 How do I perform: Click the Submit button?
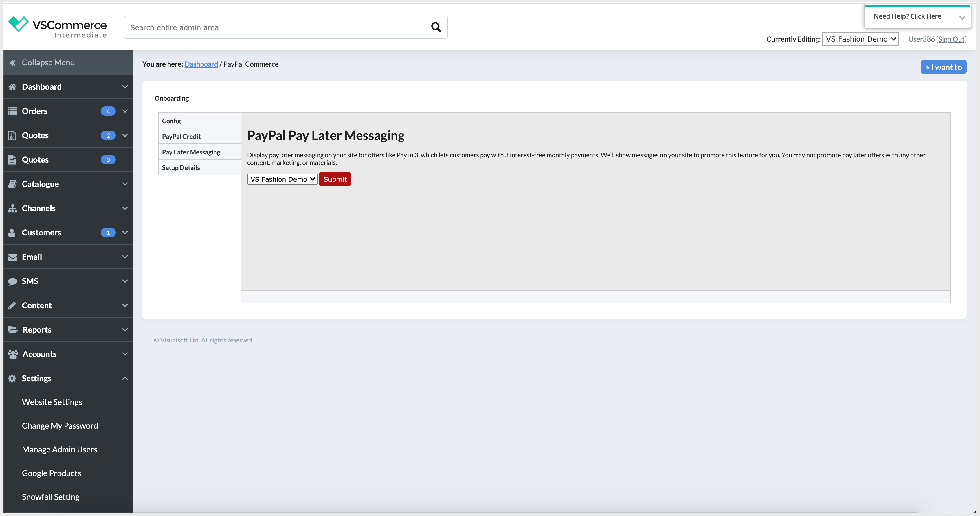pos(335,179)
